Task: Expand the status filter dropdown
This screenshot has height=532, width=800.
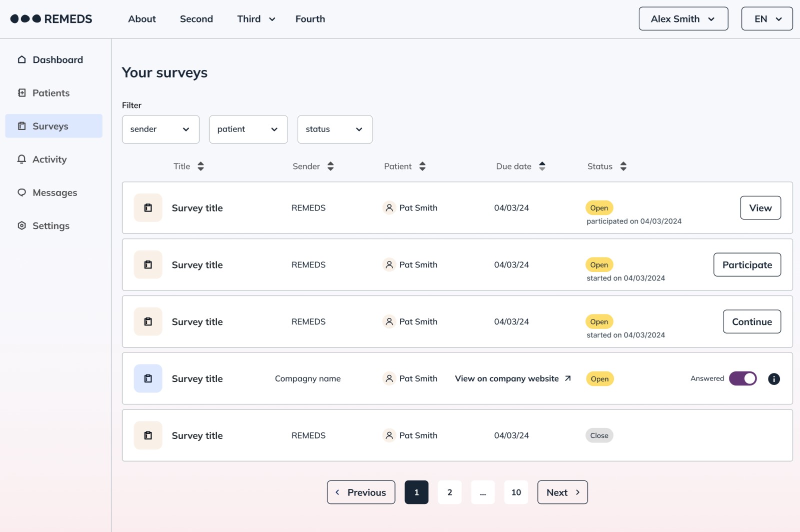Action: click(335, 129)
